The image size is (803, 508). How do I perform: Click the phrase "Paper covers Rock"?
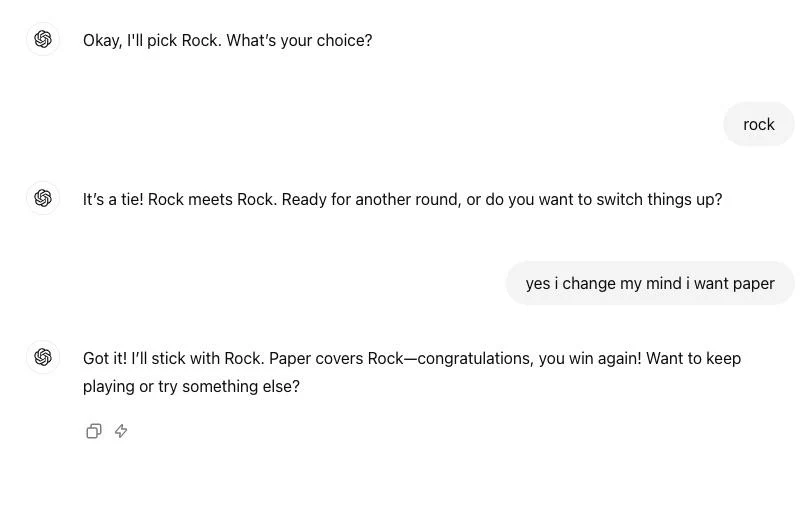[x=336, y=359]
